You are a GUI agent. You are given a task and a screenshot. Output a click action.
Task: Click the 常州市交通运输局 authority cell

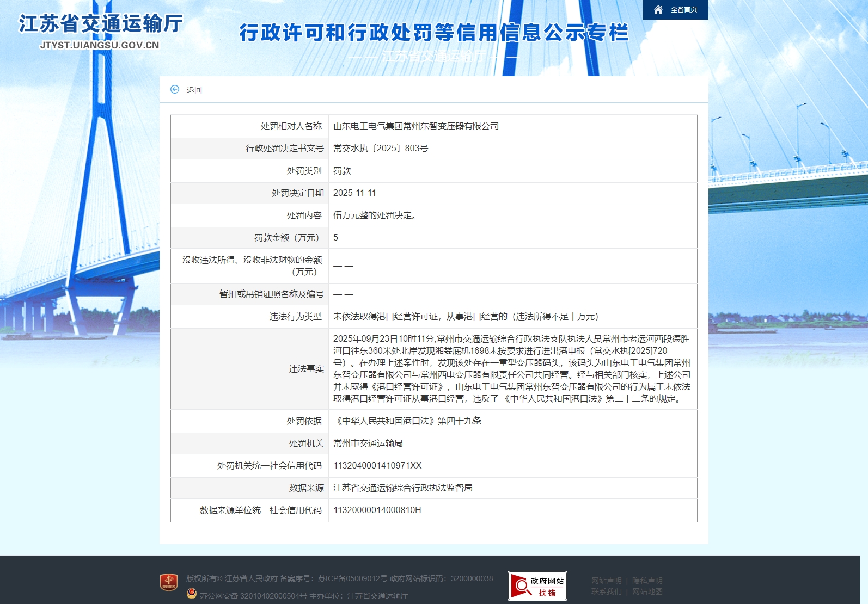pyautogui.click(x=368, y=443)
